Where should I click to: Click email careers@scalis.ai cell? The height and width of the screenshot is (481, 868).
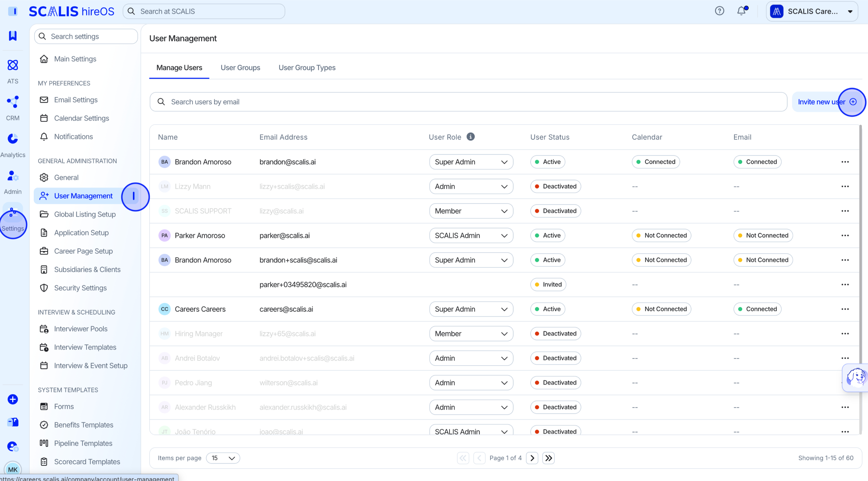click(x=286, y=309)
